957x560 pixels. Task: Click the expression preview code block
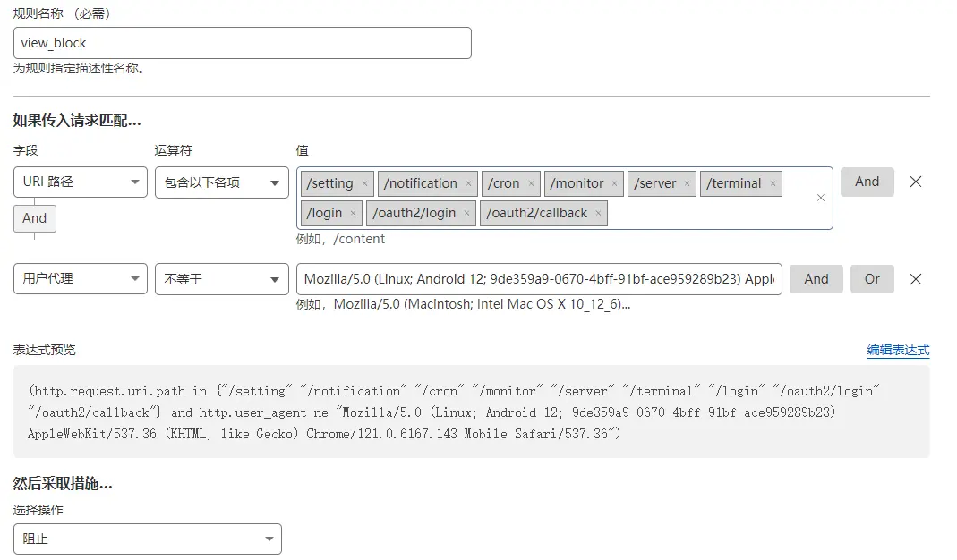click(472, 412)
